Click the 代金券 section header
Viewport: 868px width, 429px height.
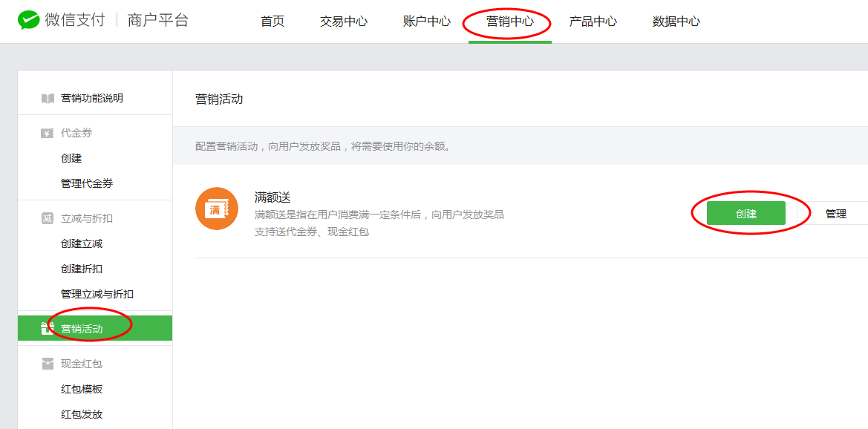pos(76,133)
